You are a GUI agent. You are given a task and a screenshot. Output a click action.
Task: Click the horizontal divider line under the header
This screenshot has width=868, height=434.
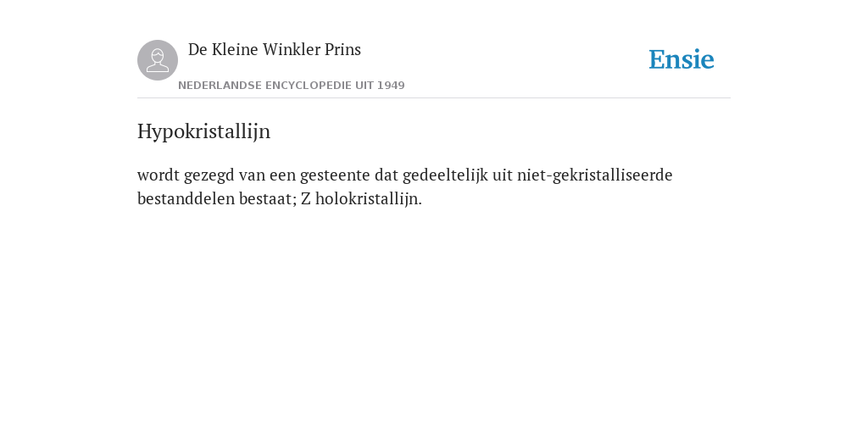click(434, 98)
